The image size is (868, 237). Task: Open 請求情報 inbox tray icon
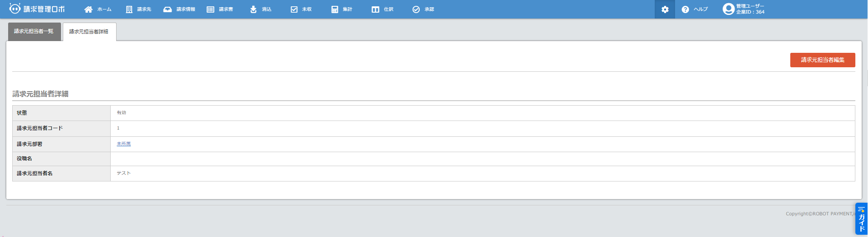tap(168, 9)
